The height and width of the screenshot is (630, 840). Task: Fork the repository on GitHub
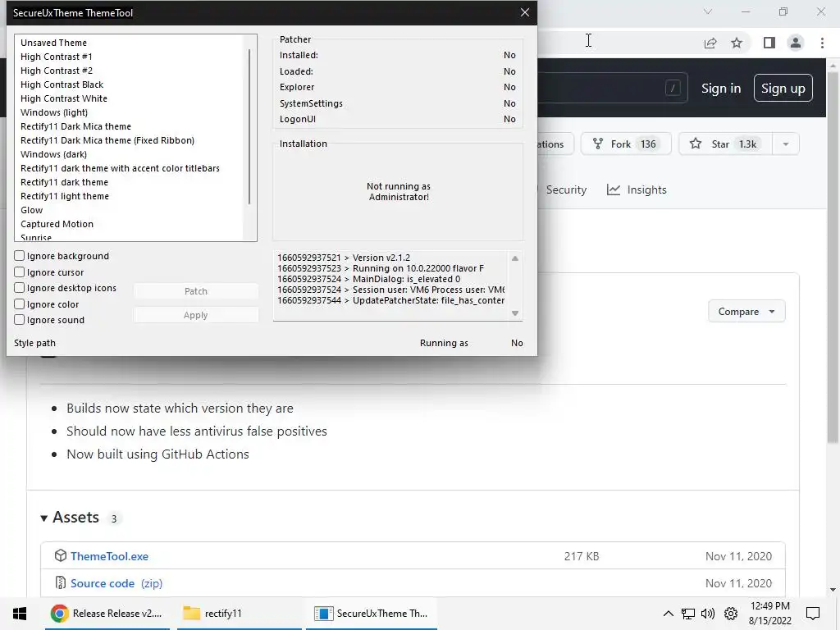tap(626, 144)
